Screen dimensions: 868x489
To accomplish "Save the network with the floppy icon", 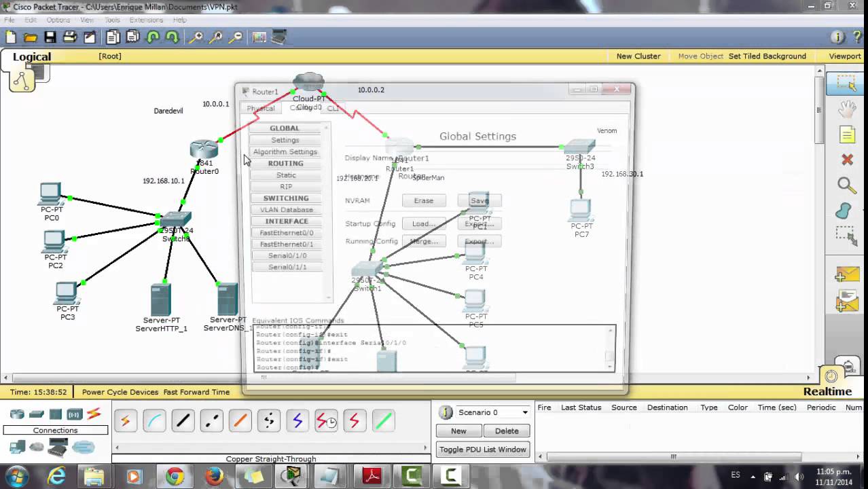I will [50, 37].
